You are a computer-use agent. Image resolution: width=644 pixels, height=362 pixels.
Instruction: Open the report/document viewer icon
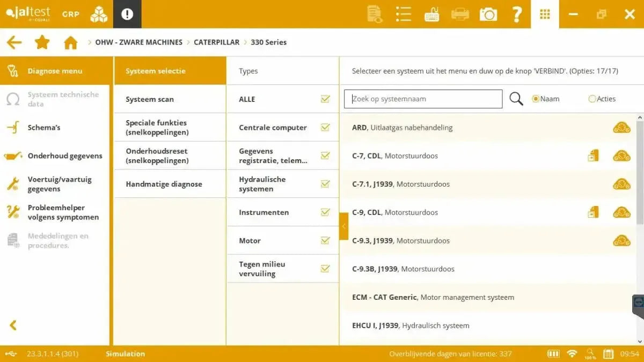click(x=375, y=14)
